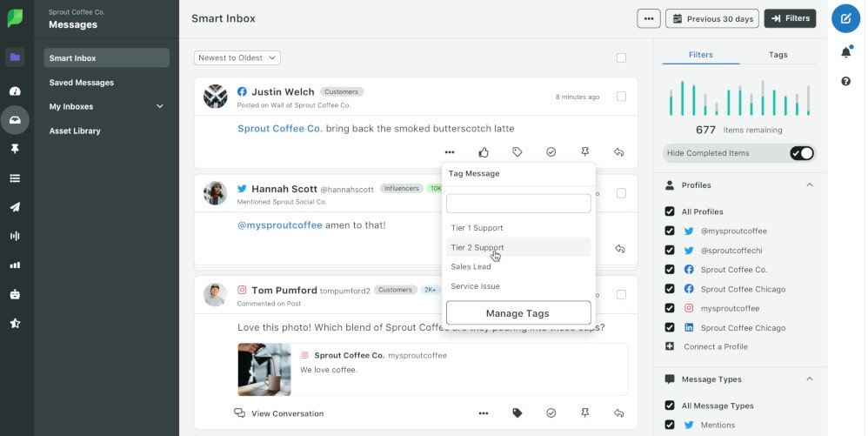The width and height of the screenshot is (868, 436).
Task: Select the Filters tab
Action: click(x=701, y=55)
